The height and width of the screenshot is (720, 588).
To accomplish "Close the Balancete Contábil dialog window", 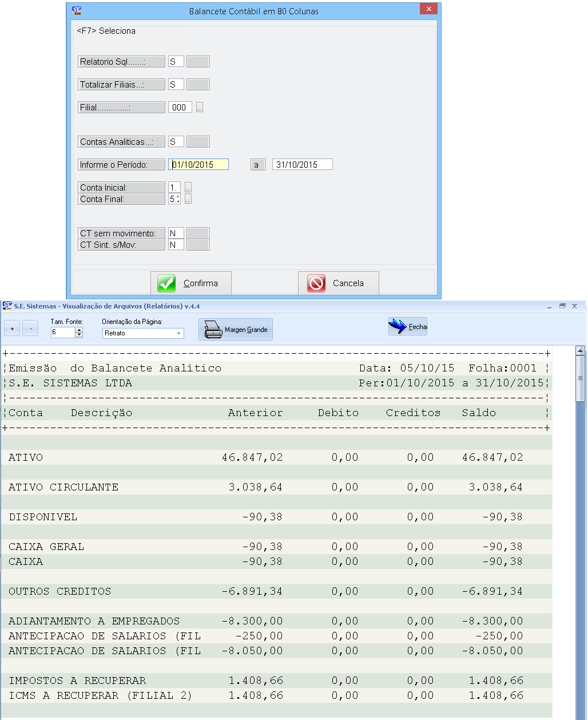I will 428,10.
